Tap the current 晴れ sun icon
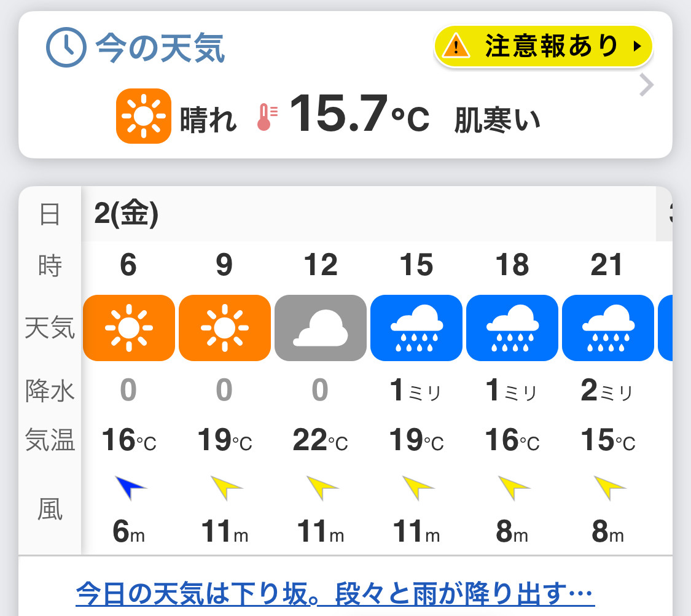The width and height of the screenshot is (691, 616). click(x=144, y=116)
